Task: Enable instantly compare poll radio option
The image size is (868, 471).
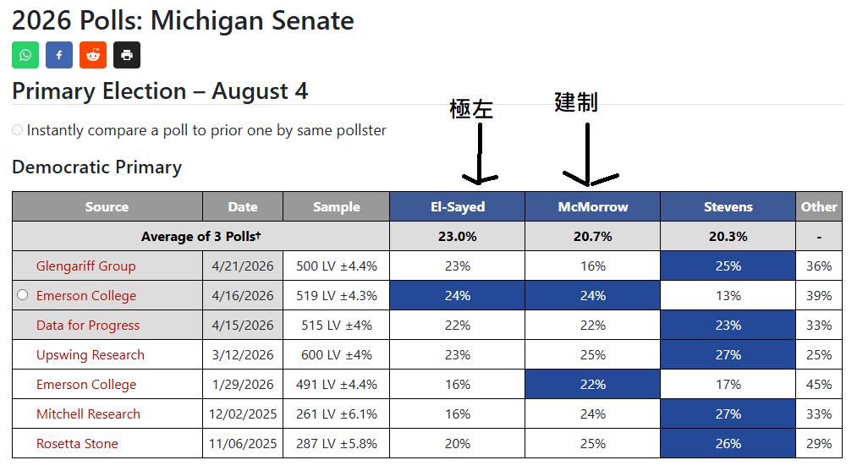Action: pos(18,129)
